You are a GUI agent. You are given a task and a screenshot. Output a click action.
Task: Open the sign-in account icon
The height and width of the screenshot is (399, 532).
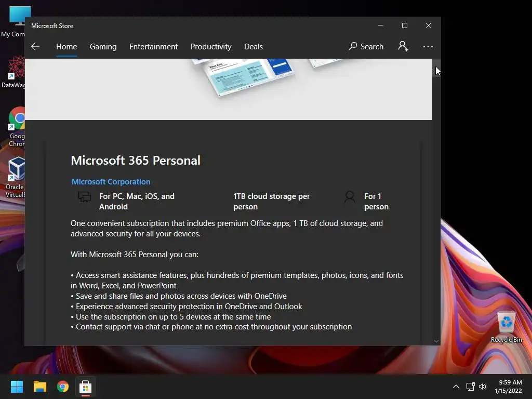click(403, 46)
